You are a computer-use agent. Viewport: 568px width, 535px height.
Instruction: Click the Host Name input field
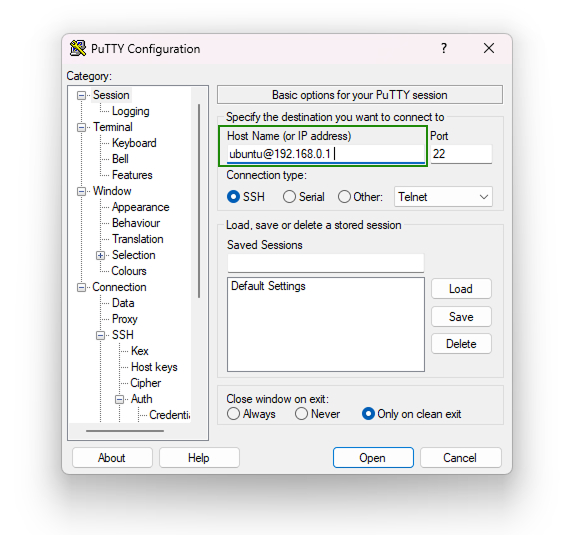point(326,154)
